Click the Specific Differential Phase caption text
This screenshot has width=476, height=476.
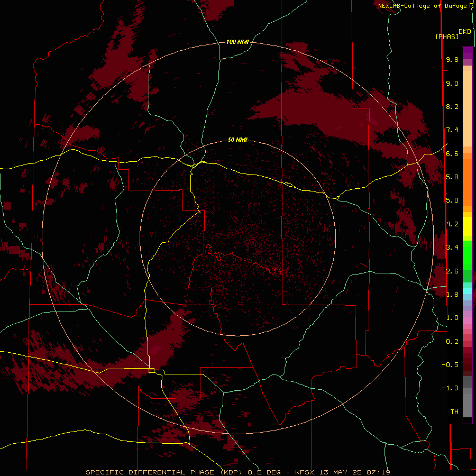[237, 472]
